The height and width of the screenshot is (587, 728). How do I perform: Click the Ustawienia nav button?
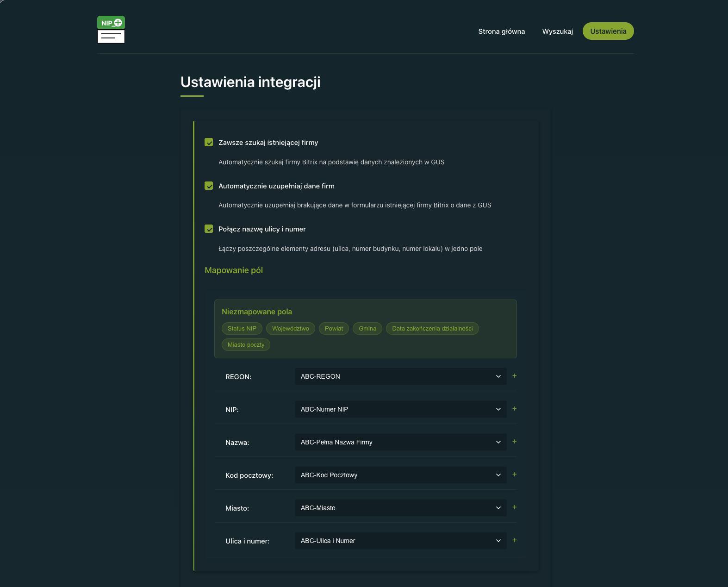[608, 31]
